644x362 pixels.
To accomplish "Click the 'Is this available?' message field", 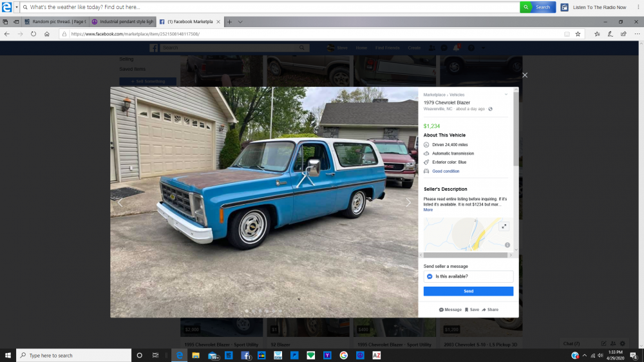I will [x=468, y=276].
